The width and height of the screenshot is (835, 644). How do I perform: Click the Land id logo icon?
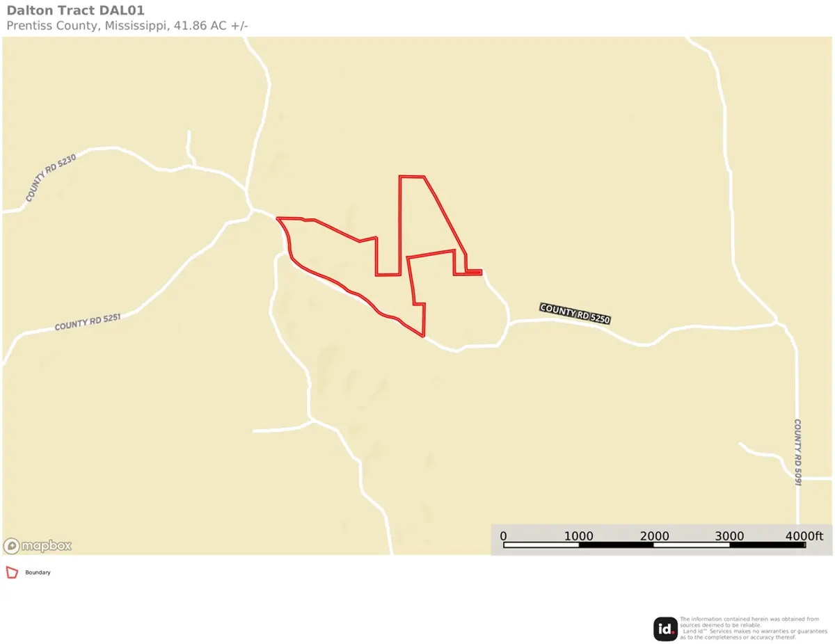[665, 629]
